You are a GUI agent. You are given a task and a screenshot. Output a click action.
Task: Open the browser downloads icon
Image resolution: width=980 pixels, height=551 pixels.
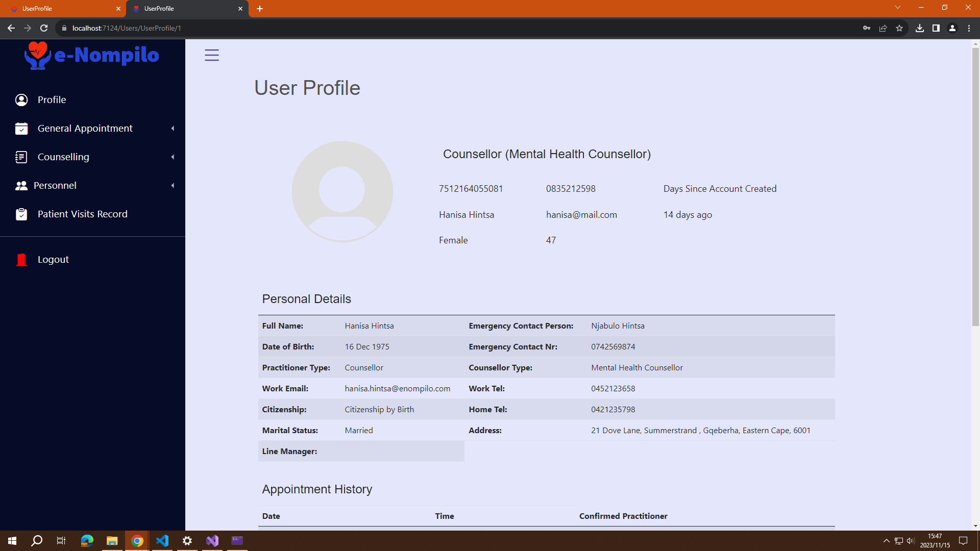(x=920, y=28)
